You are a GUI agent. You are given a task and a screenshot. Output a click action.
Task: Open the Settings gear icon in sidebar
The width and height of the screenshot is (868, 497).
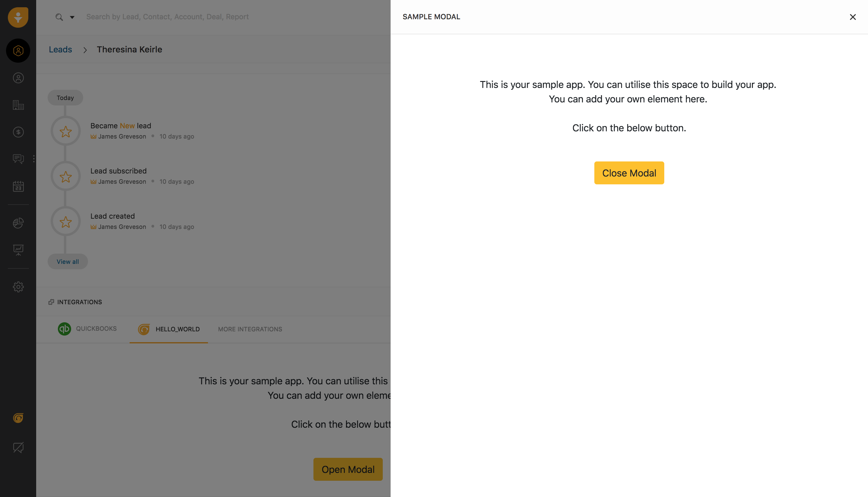coord(18,287)
